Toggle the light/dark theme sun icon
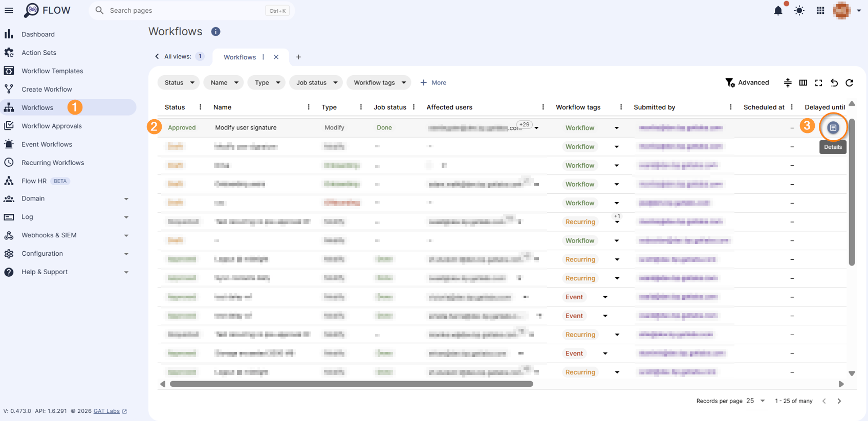868x421 pixels. [799, 10]
